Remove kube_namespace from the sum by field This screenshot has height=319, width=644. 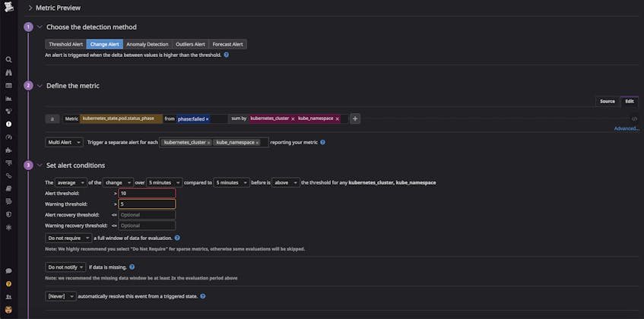pyautogui.click(x=337, y=119)
